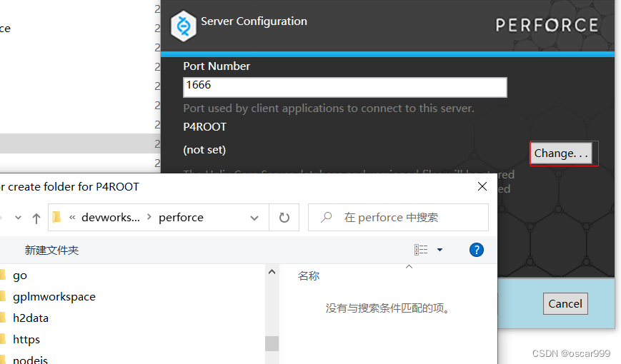Close the P4ROOT folder dialog
This screenshot has width=621, height=364.
pos(482,186)
